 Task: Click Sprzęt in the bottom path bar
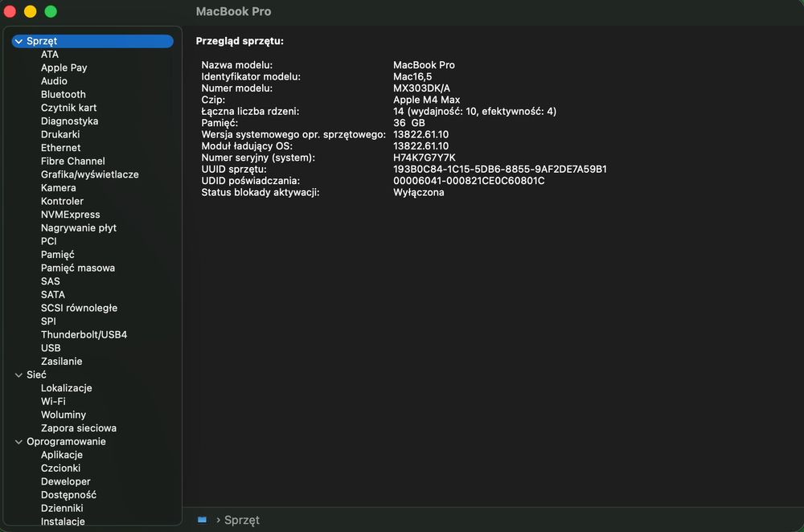[241, 520]
